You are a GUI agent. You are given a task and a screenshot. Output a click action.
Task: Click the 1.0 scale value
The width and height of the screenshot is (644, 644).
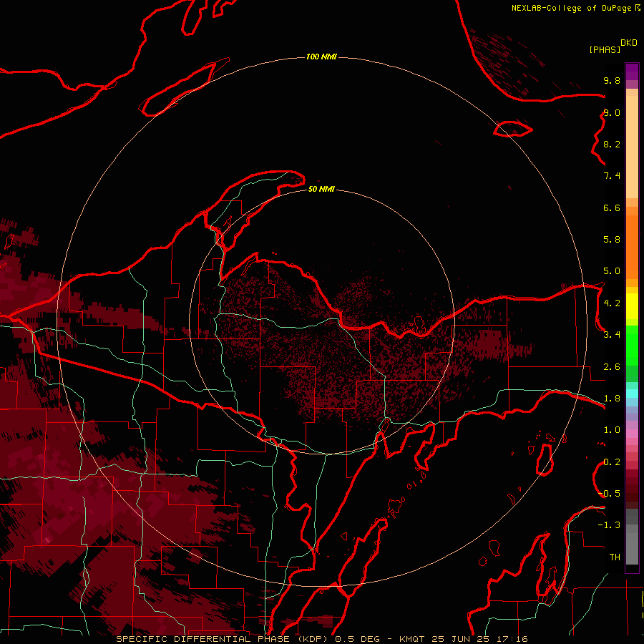click(x=612, y=430)
